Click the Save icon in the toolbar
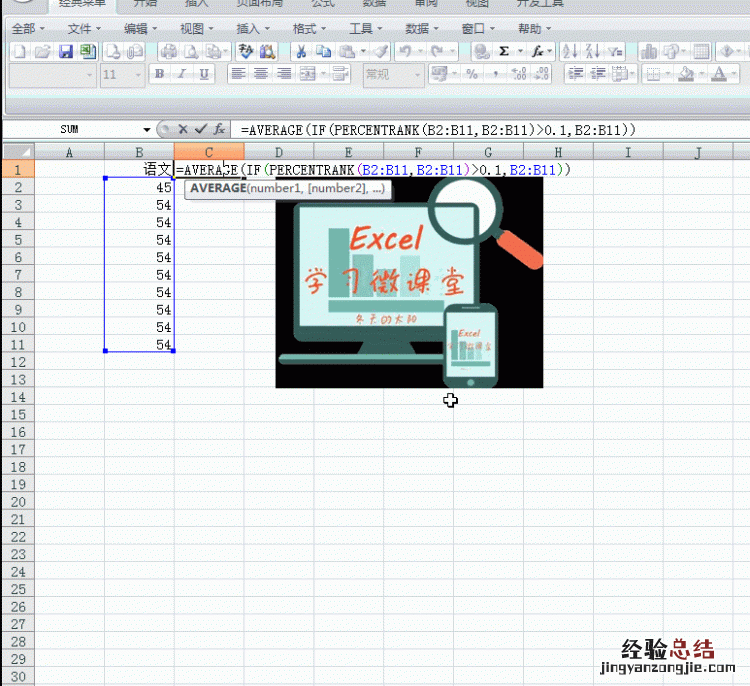This screenshot has width=750, height=686. pyautogui.click(x=66, y=51)
